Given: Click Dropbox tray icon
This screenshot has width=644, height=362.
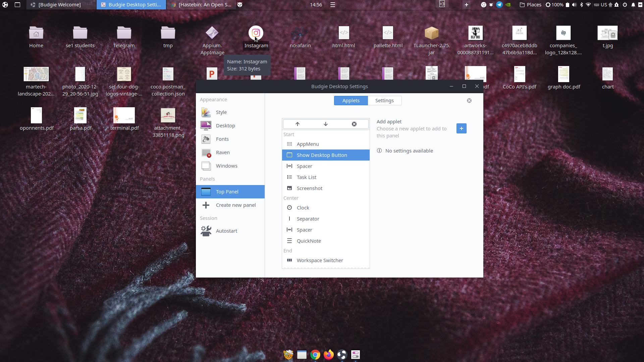Looking at the screenshot, I should [x=491, y=5].
